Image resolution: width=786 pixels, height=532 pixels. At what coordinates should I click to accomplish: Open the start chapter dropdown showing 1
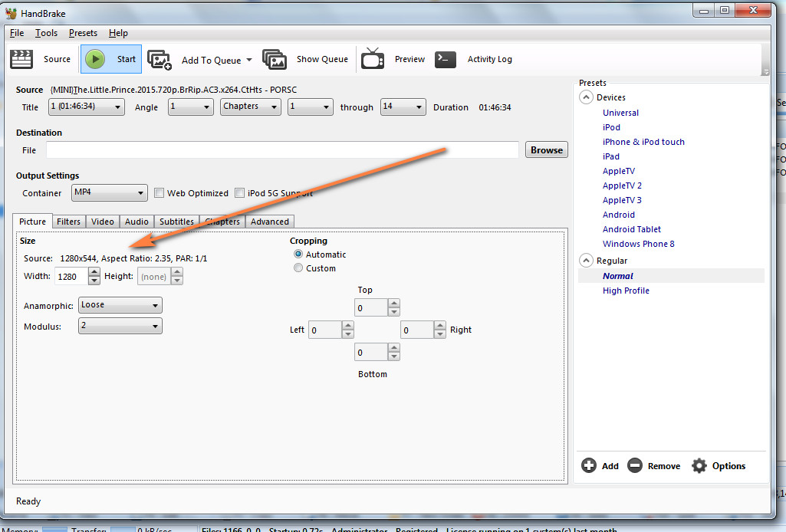point(311,107)
